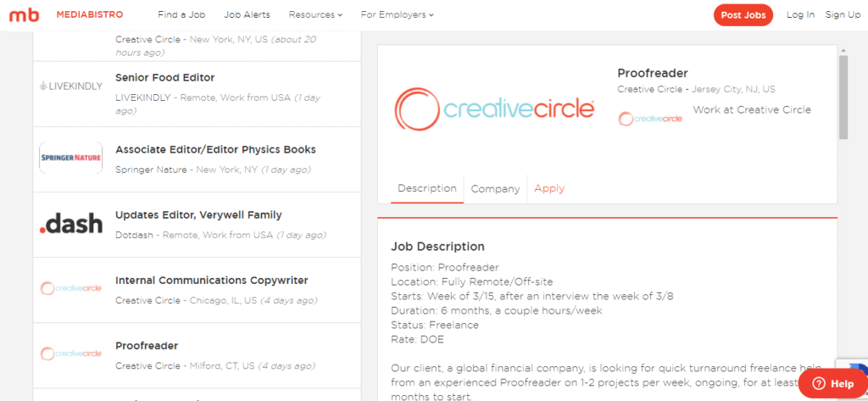Open Job Alerts in the navigation bar

247,15
